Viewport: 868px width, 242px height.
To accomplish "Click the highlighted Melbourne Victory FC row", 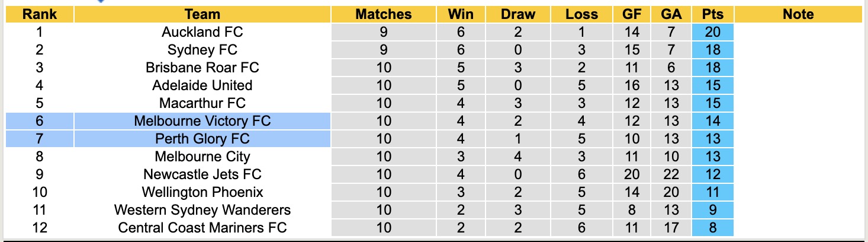I will (202, 121).
